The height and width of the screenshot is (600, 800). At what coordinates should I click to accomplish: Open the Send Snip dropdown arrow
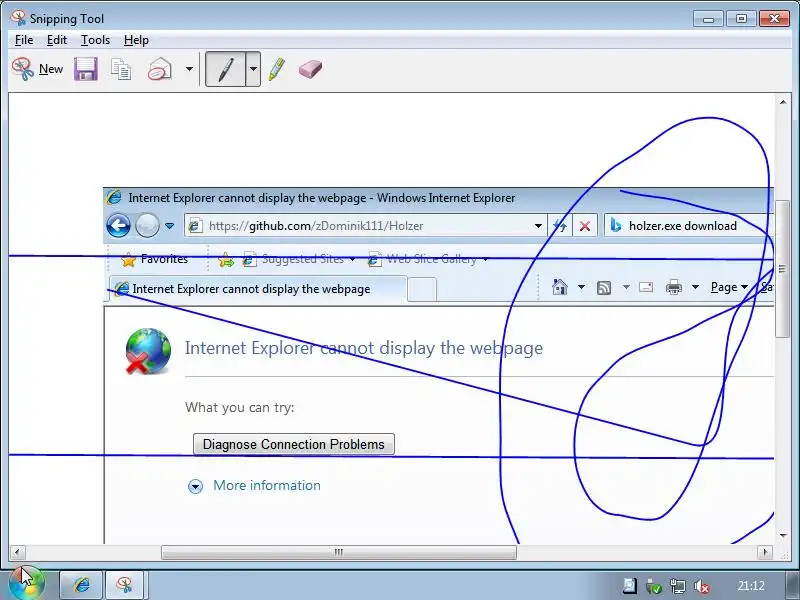click(189, 69)
